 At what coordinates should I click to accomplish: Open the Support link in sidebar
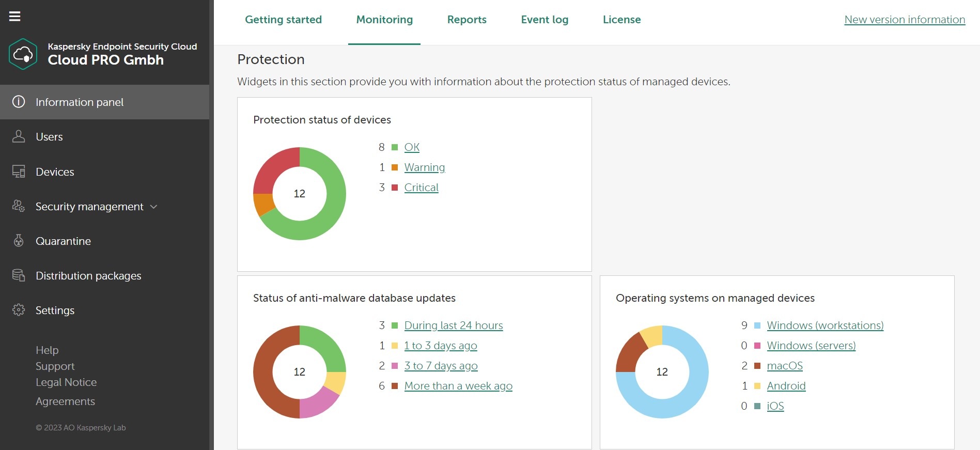click(55, 366)
